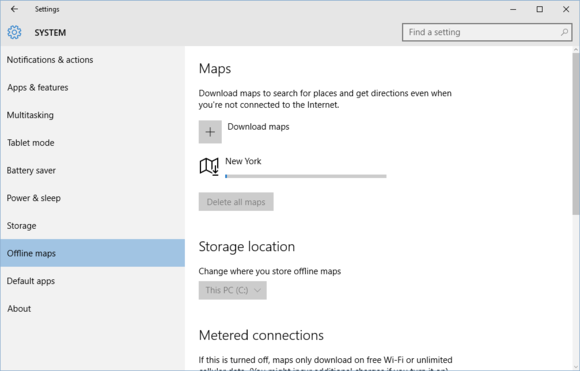Select Offline maps in the sidebar
The height and width of the screenshot is (371, 580).
(92, 253)
